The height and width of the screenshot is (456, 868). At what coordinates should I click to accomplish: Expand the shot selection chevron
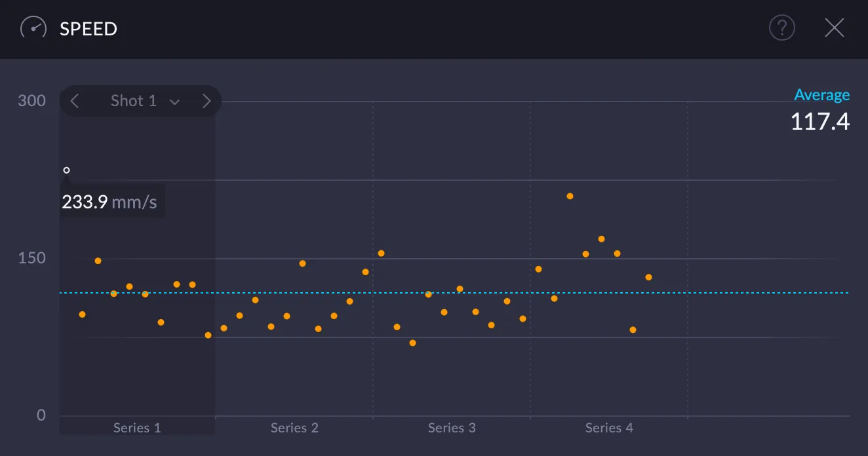(x=174, y=102)
